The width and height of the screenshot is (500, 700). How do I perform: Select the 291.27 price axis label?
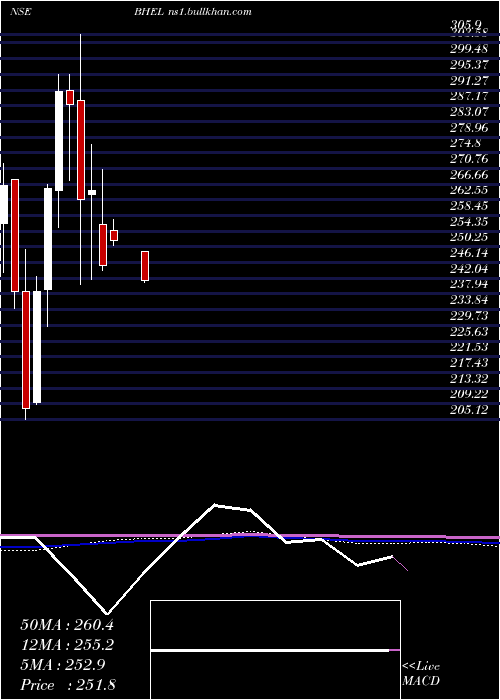(x=469, y=81)
